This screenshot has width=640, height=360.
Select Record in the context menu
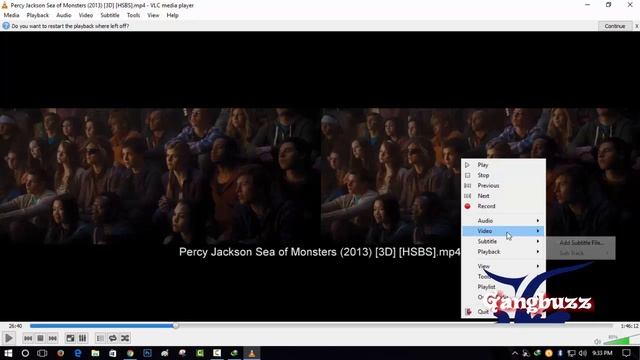point(503,206)
